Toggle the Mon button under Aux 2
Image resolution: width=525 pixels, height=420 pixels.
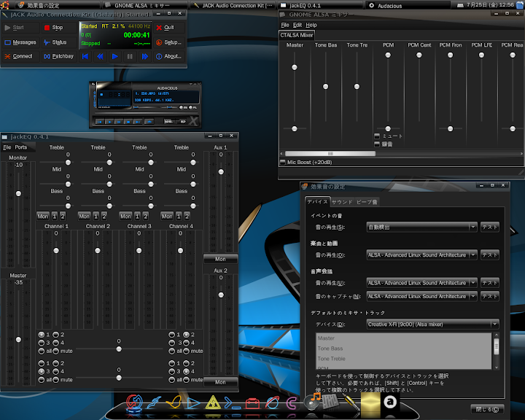coord(220,382)
